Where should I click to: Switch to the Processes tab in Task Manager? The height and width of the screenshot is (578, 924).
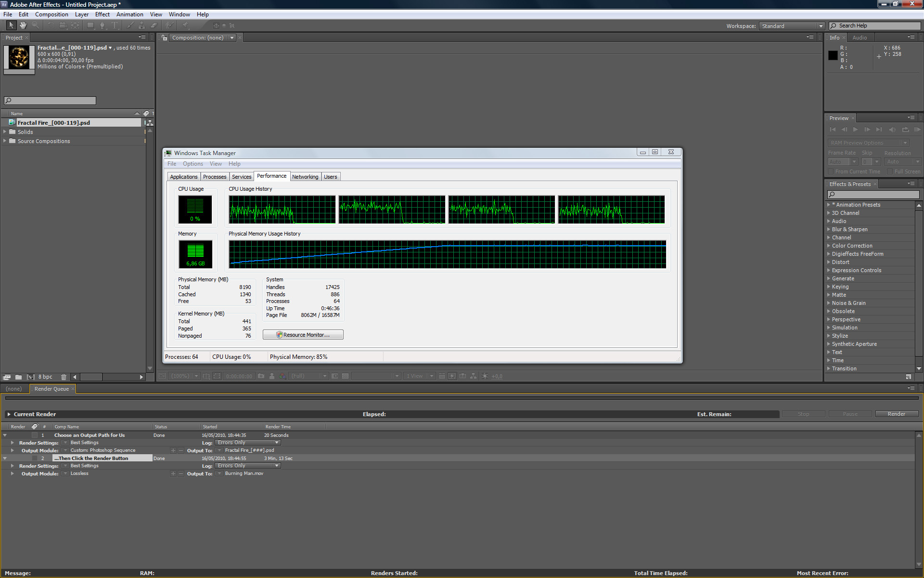pos(214,177)
